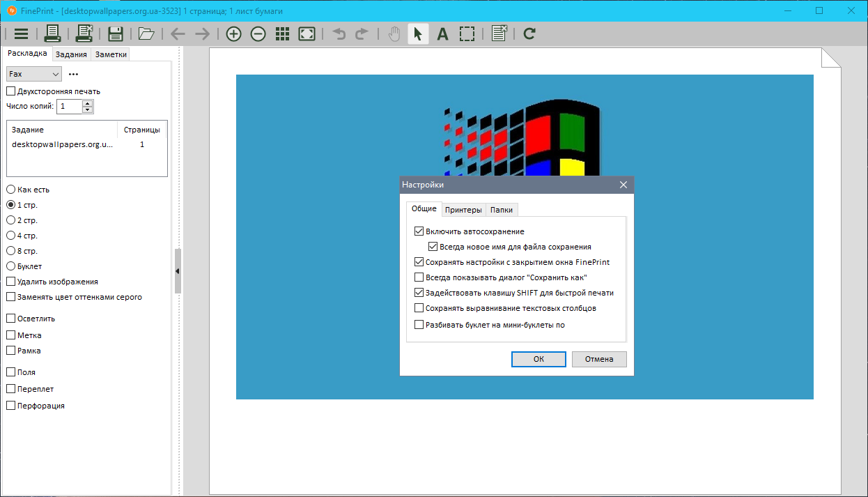This screenshot has width=868, height=497.
Task: Zoom out with the minus icon
Action: [258, 33]
